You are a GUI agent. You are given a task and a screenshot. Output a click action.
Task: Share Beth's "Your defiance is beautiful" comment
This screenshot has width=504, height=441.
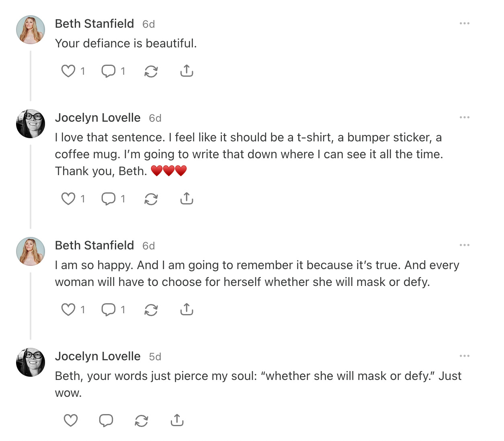click(186, 71)
